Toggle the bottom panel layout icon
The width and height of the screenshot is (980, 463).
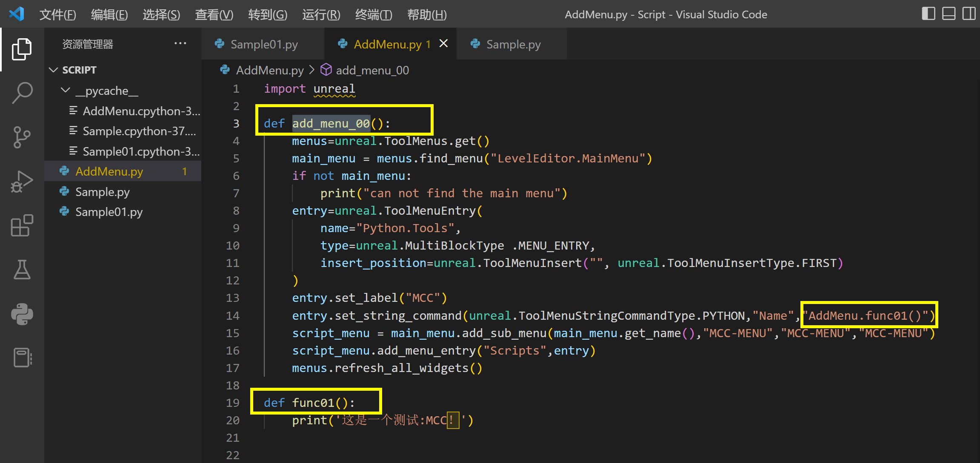[x=949, y=14]
